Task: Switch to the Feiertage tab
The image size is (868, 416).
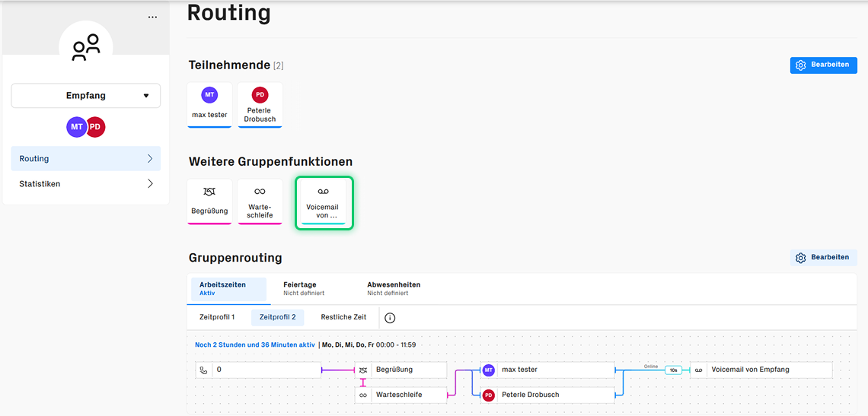Action: tap(304, 289)
